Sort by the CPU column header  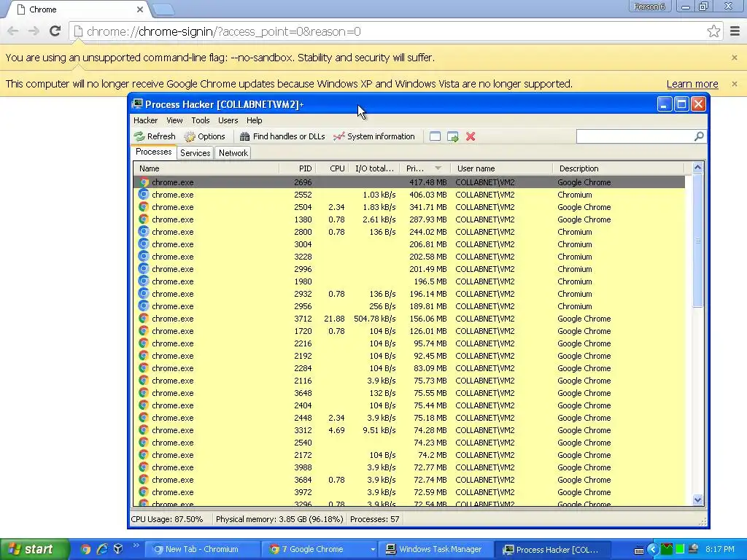tap(333, 168)
